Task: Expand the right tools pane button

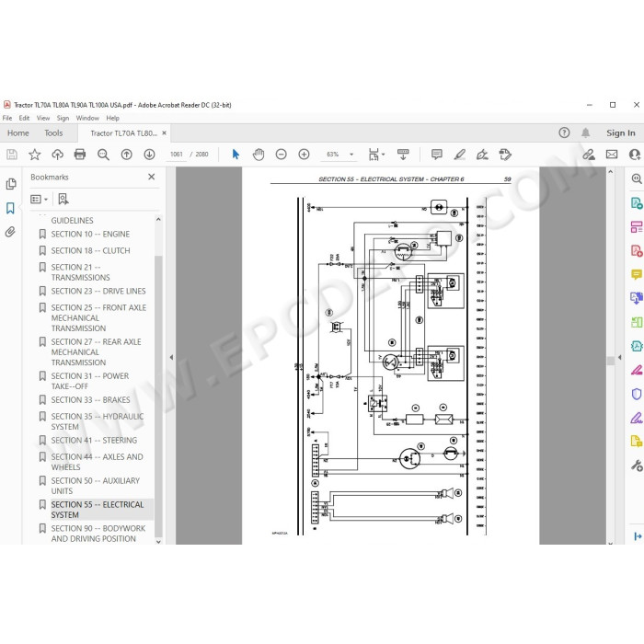Action: click(638, 536)
